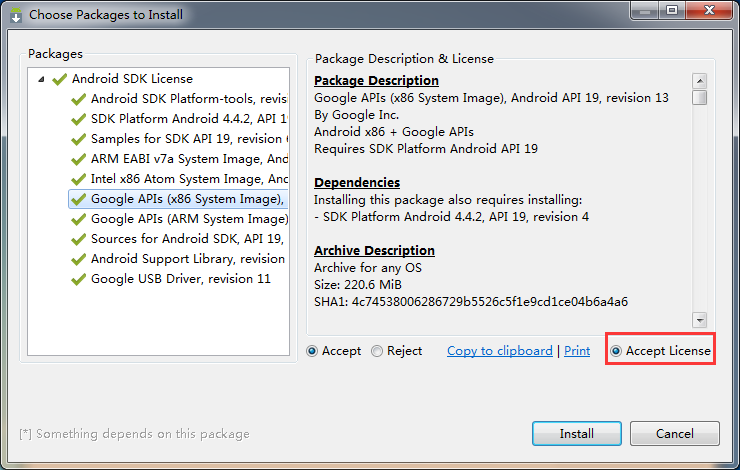Viewport: 740px width, 470px height.
Task: Click green checkmark beside Android SDK Platform-tools
Action: (x=78, y=99)
